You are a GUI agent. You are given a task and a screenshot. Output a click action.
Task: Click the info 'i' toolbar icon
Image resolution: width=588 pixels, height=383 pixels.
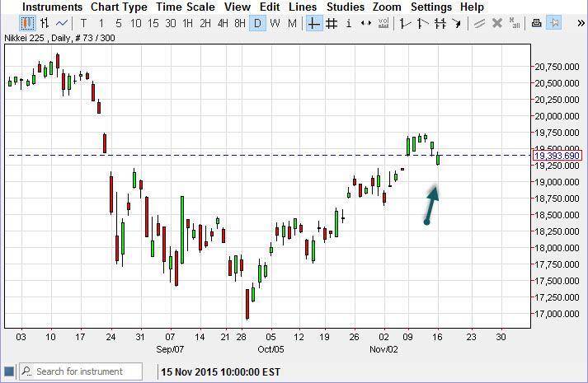pyautogui.click(x=349, y=23)
